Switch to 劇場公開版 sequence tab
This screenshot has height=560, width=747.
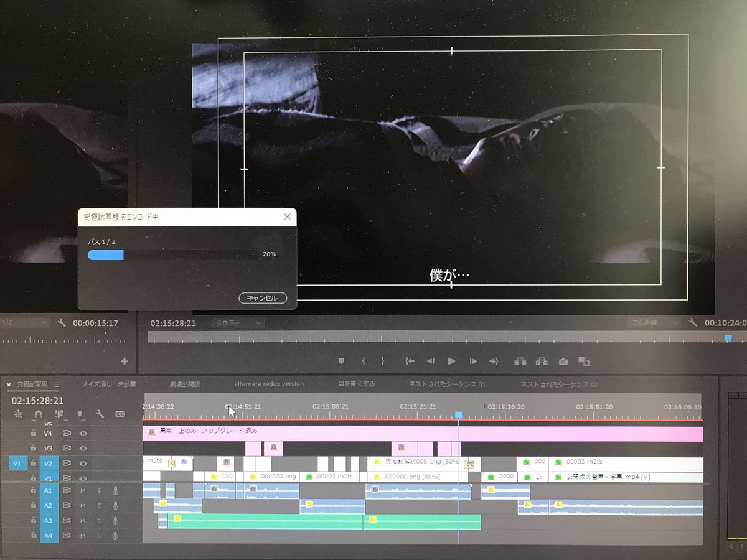pos(185,384)
